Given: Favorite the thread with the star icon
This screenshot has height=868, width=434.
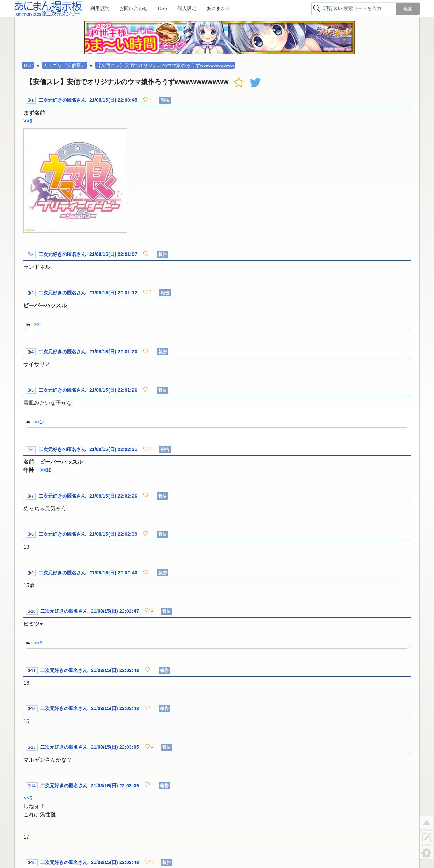Looking at the screenshot, I should [238, 82].
